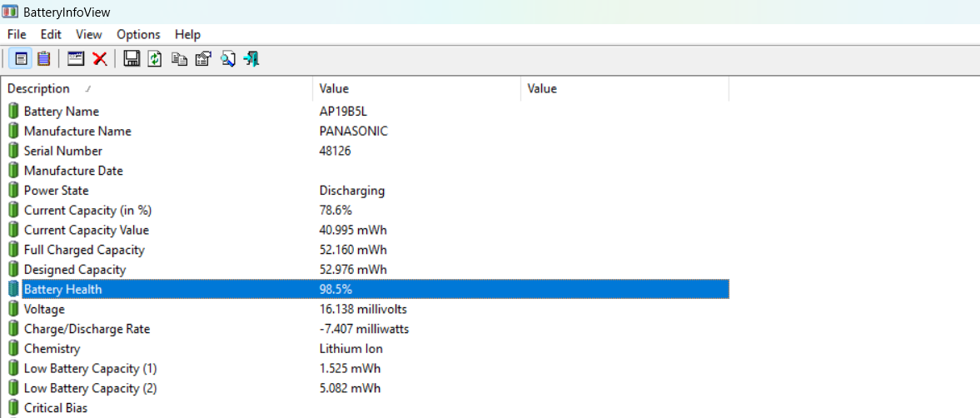Open the View menu
The image size is (980, 418).
tap(89, 34)
